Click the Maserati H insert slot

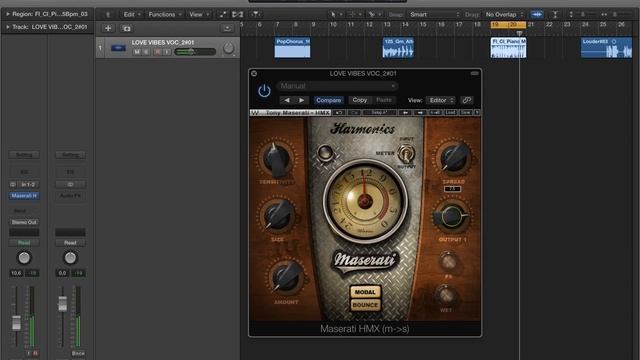24,196
